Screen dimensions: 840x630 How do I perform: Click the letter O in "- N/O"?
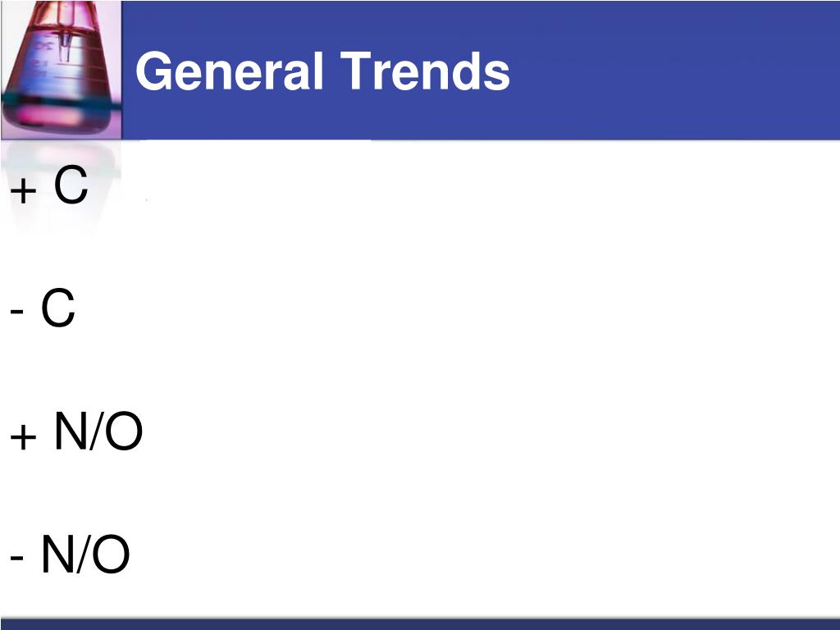point(111,554)
